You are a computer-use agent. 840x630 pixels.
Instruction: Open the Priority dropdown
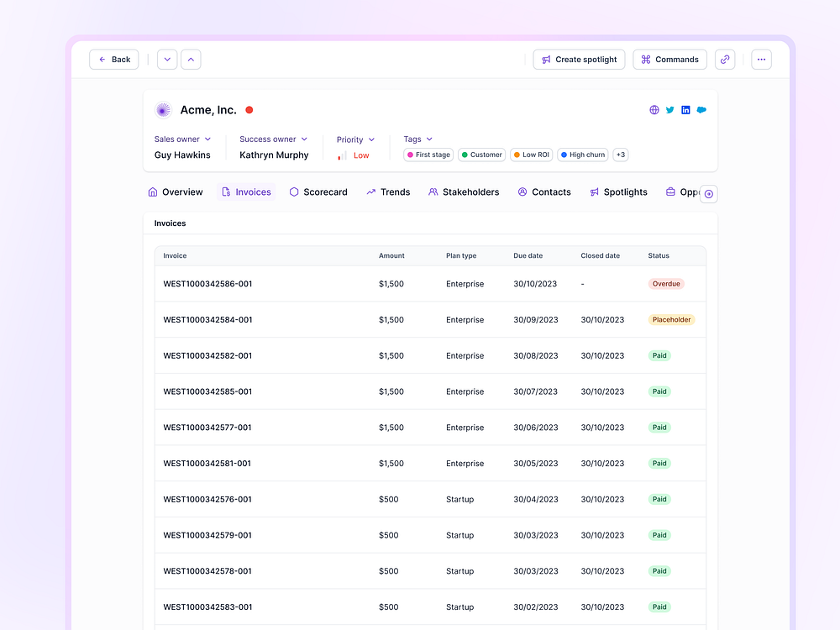click(x=355, y=139)
